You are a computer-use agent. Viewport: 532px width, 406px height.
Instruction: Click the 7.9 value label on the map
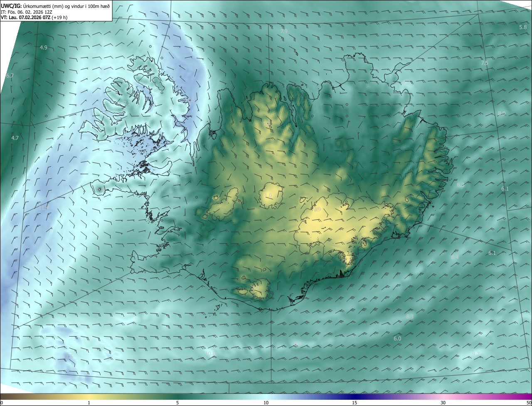tap(284, 32)
